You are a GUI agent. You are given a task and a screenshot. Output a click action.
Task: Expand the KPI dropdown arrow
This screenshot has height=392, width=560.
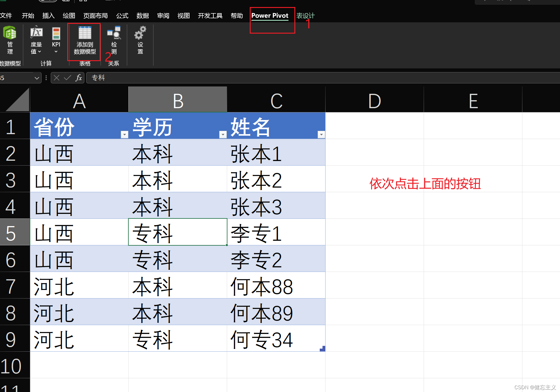(56, 51)
